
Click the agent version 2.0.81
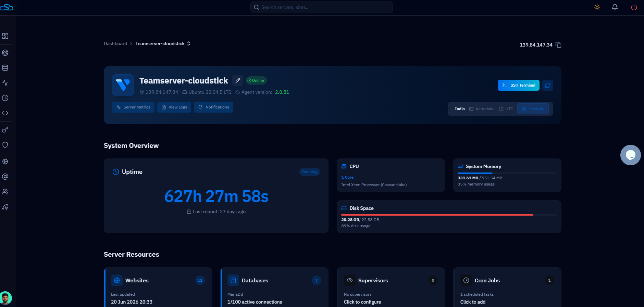(282, 92)
